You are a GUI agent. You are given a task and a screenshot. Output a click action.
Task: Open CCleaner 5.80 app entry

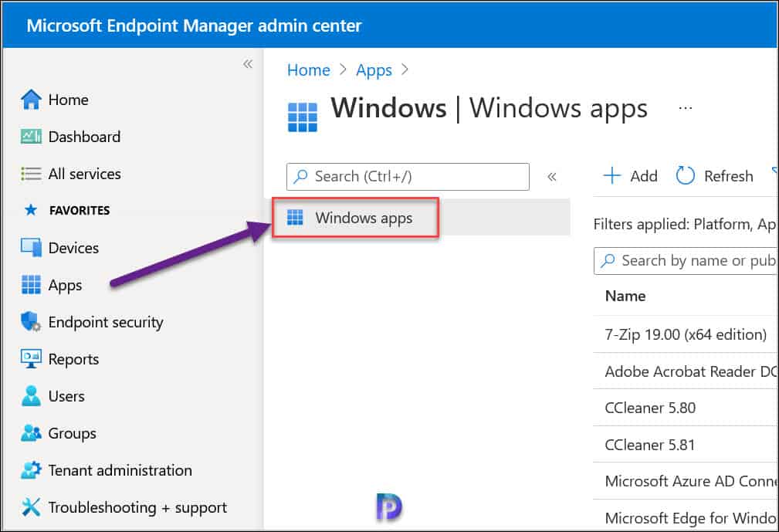coord(650,408)
